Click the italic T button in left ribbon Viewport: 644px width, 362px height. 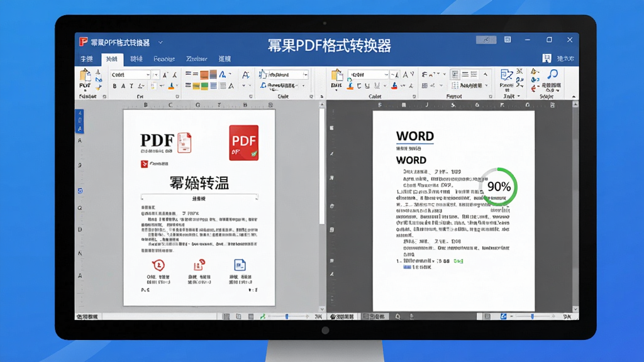coord(131,86)
